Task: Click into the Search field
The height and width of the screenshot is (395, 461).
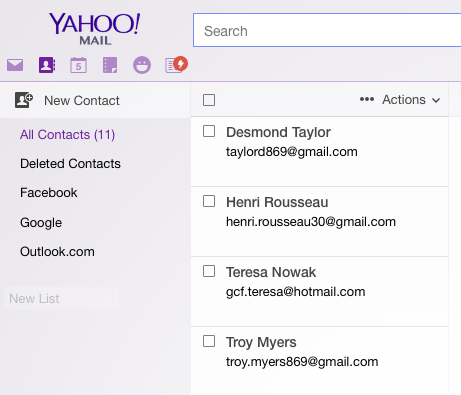Action: point(327,30)
